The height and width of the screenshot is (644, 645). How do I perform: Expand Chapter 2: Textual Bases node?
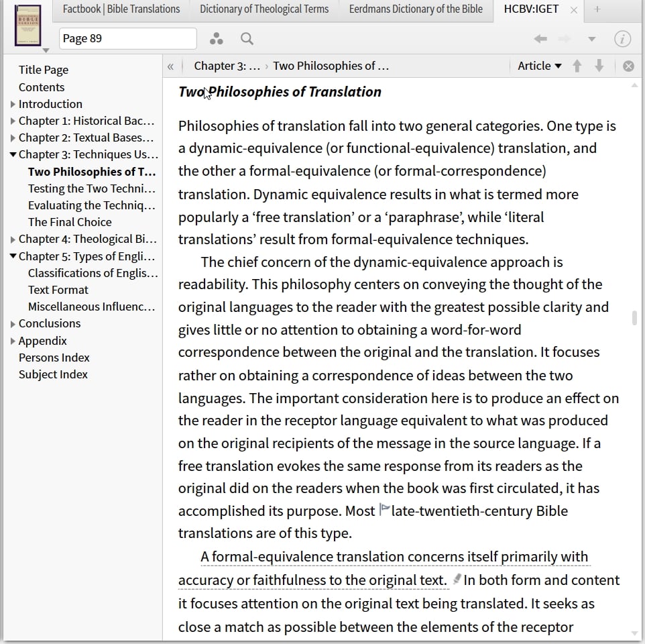coord(13,138)
